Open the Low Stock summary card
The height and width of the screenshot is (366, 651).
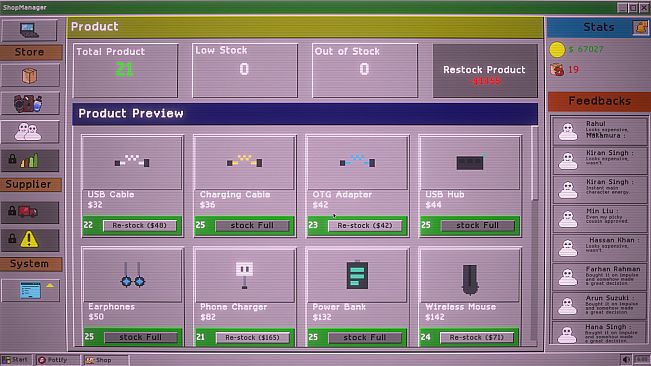click(245, 71)
